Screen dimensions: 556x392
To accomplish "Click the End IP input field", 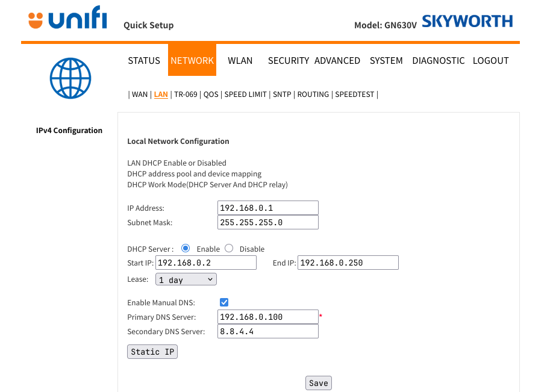I will pos(348,263).
